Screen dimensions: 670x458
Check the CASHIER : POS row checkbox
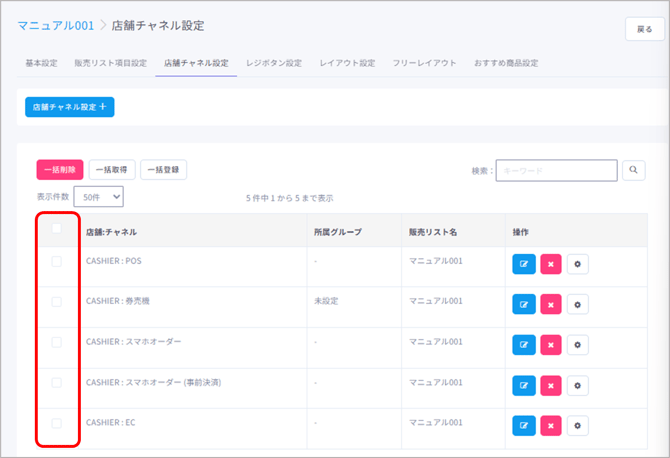point(57,261)
